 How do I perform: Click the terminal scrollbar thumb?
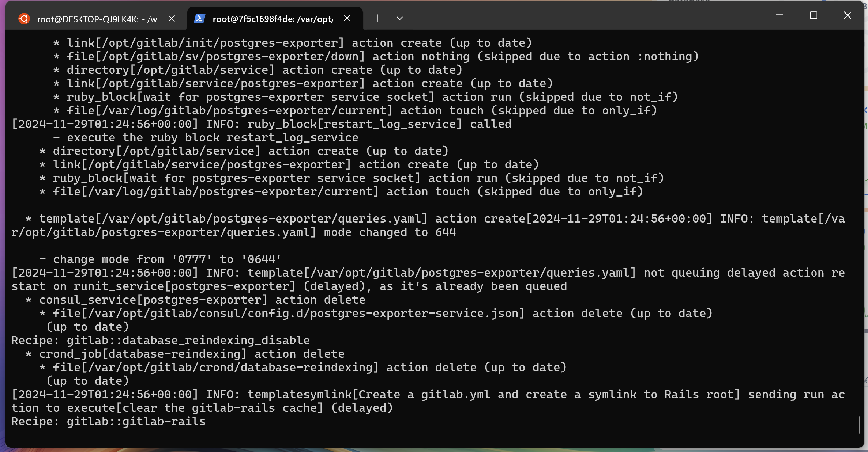tap(859, 425)
